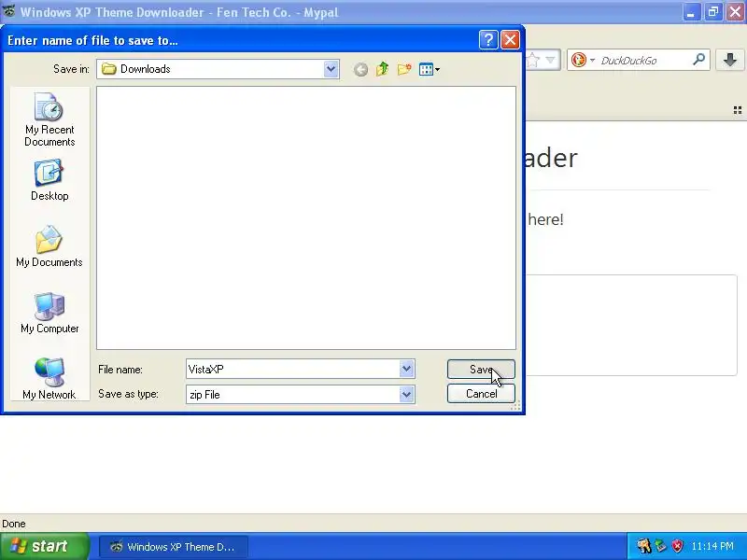747x560 pixels.
Task: Create a new folder in Downloads
Action: click(x=404, y=69)
